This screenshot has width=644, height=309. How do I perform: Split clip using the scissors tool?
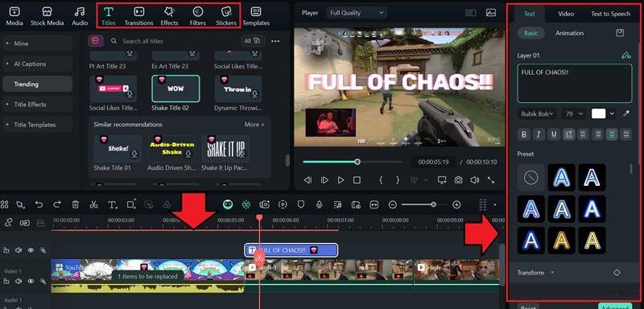[x=93, y=204]
